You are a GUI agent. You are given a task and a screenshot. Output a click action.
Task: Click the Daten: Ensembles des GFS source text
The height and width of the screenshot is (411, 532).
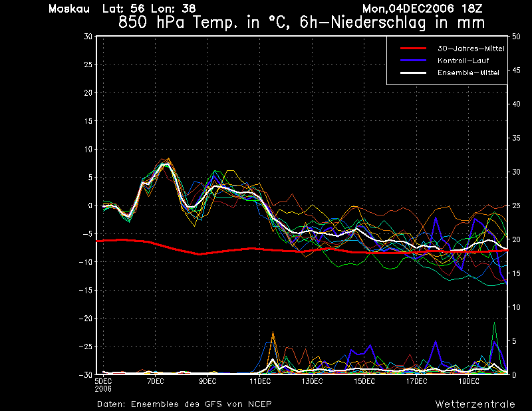coord(184,404)
